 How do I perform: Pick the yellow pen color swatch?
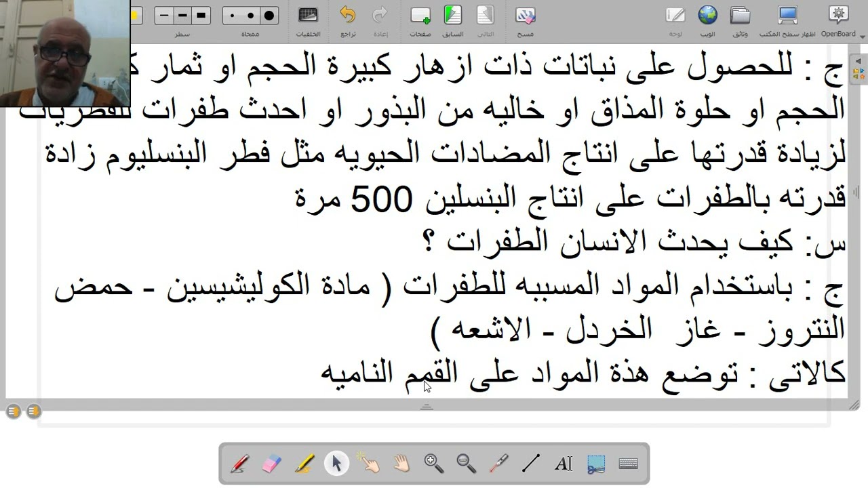click(x=136, y=15)
